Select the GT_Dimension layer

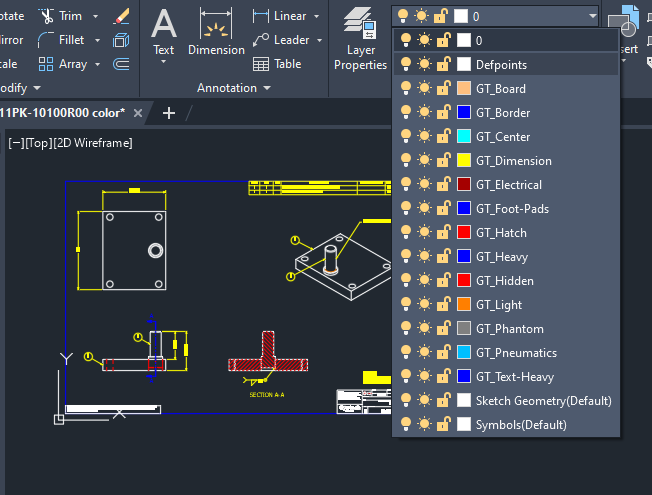tap(506, 161)
